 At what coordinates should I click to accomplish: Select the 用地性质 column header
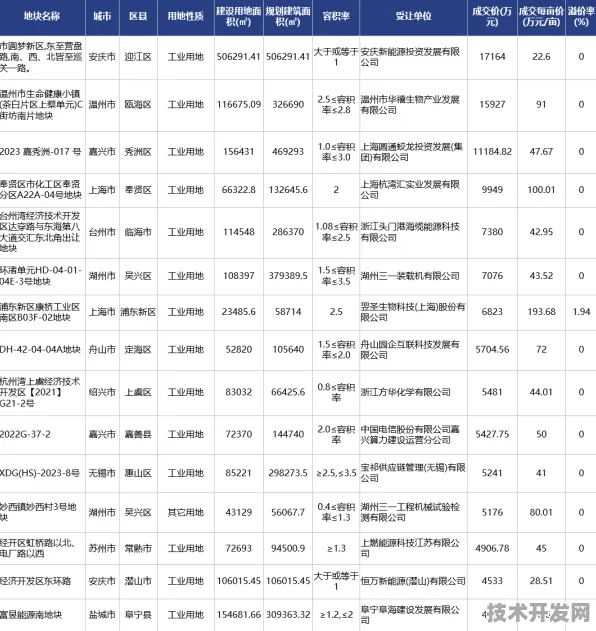186,16
